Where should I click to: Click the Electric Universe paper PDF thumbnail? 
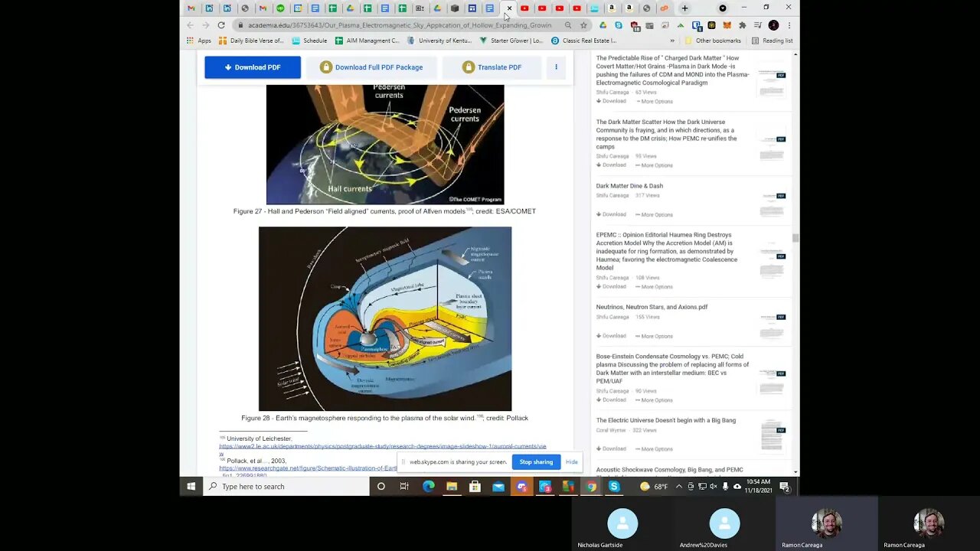coord(773,435)
